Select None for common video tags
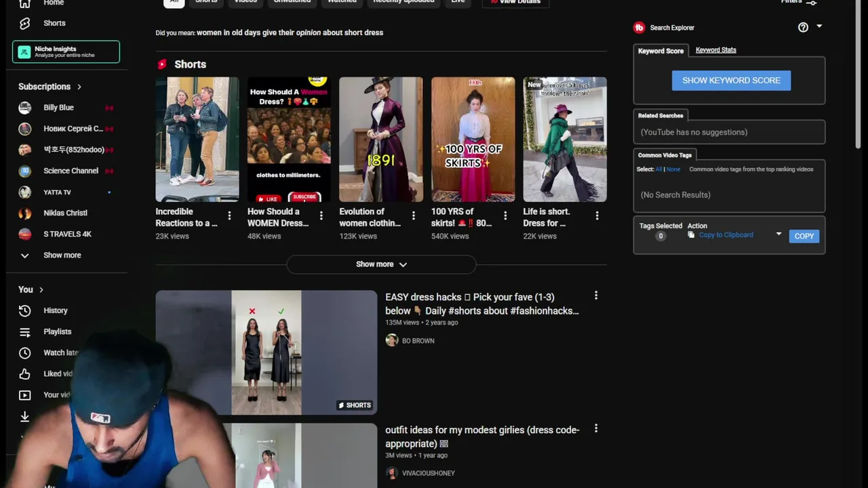The height and width of the screenshot is (488, 868). tap(673, 169)
